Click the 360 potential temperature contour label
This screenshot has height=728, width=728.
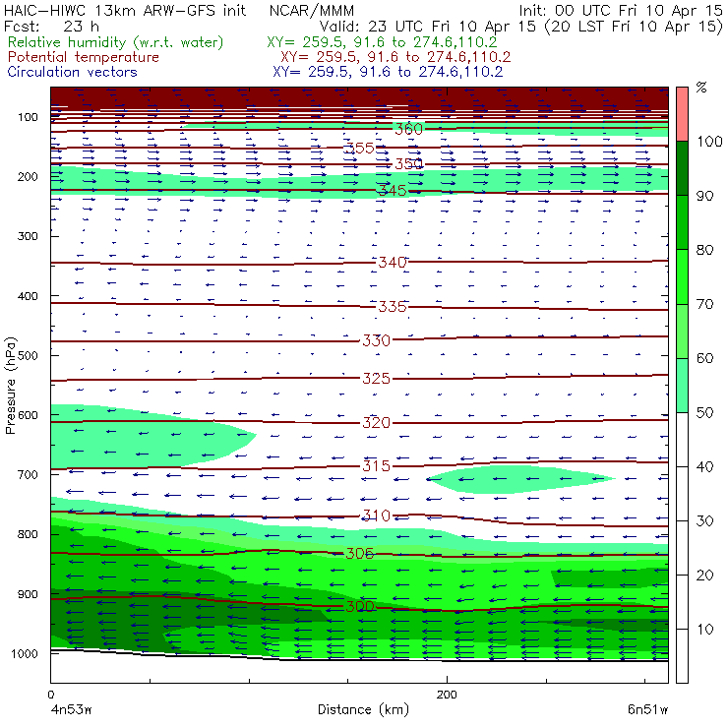pyautogui.click(x=408, y=129)
